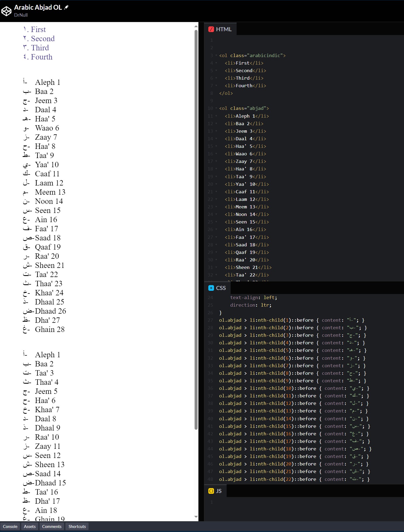Open the Console panel
The height and width of the screenshot is (532, 404).
10,526
